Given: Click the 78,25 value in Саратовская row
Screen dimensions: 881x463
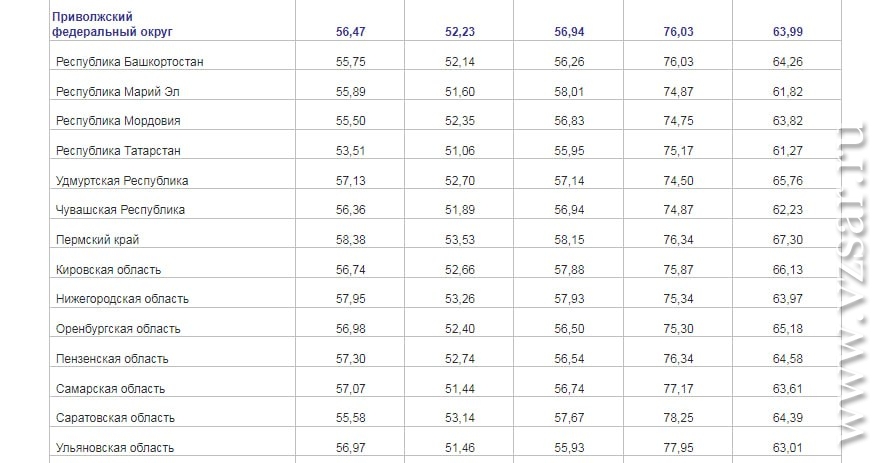Looking at the screenshot, I should click(x=678, y=418).
